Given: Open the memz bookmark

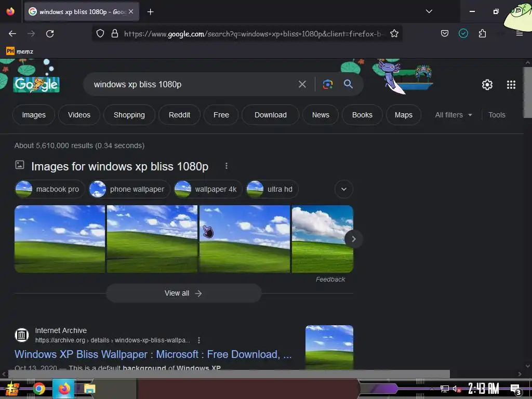Looking at the screenshot, I should (x=20, y=51).
